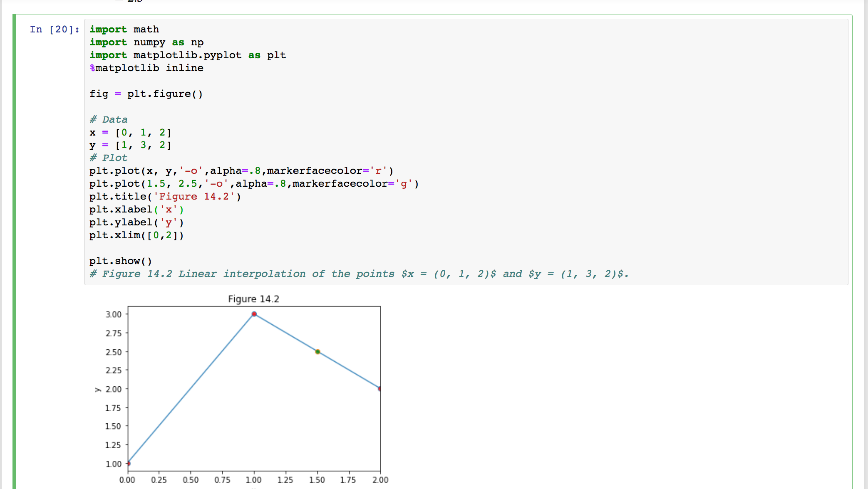Click the Figure 14.2 plot title
Screen dimensions: 868x489
[x=254, y=299]
